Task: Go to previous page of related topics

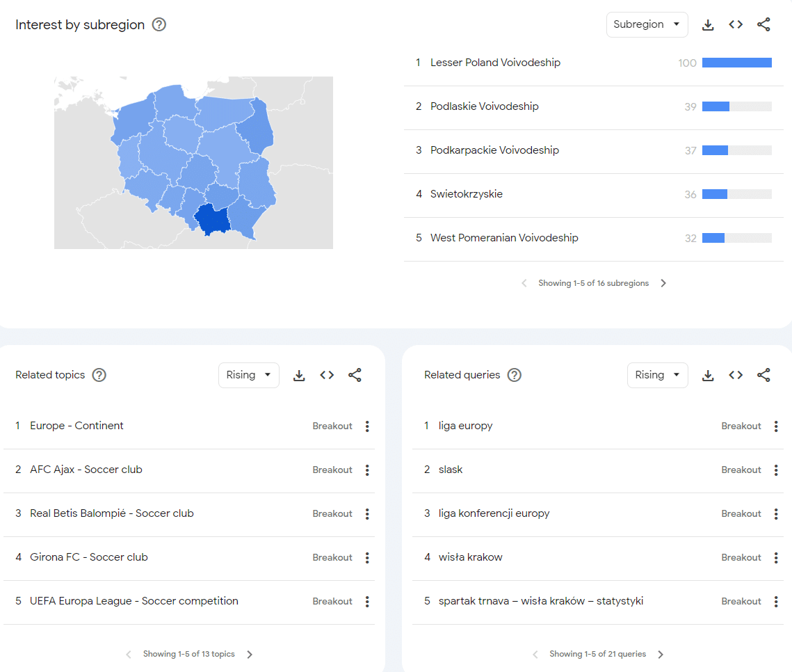Action: click(x=129, y=655)
